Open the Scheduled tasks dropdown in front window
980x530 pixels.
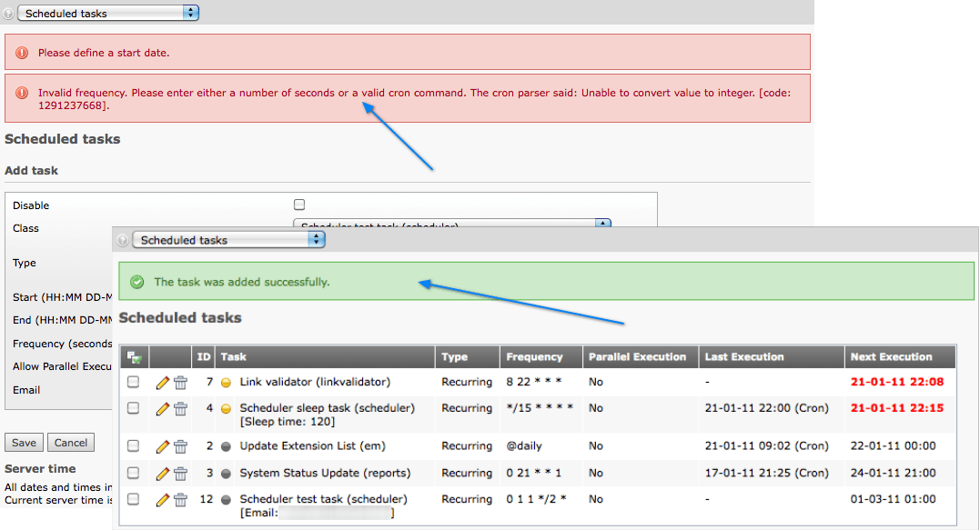pyautogui.click(x=228, y=240)
